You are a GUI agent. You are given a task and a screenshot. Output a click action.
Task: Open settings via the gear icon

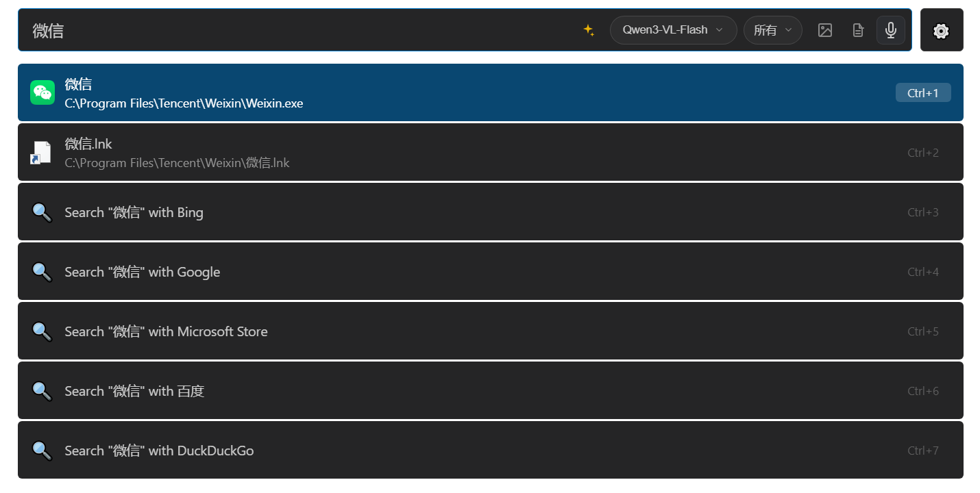point(942,30)
